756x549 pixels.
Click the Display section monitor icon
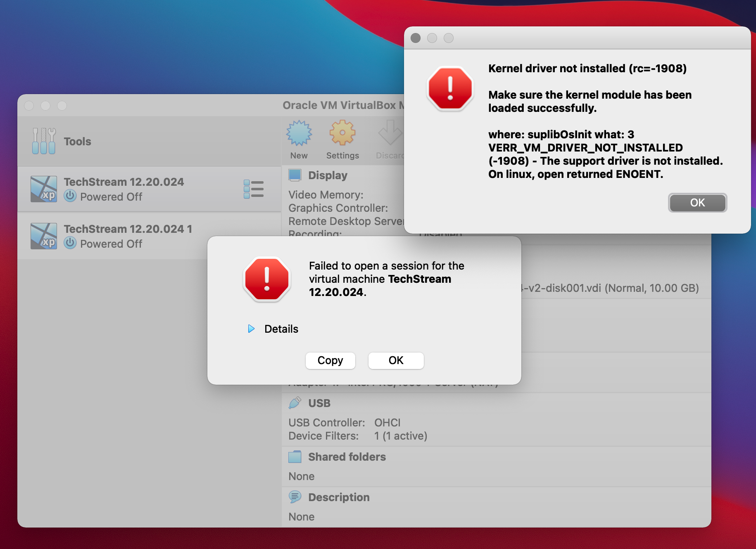click(x=295, y=175)
